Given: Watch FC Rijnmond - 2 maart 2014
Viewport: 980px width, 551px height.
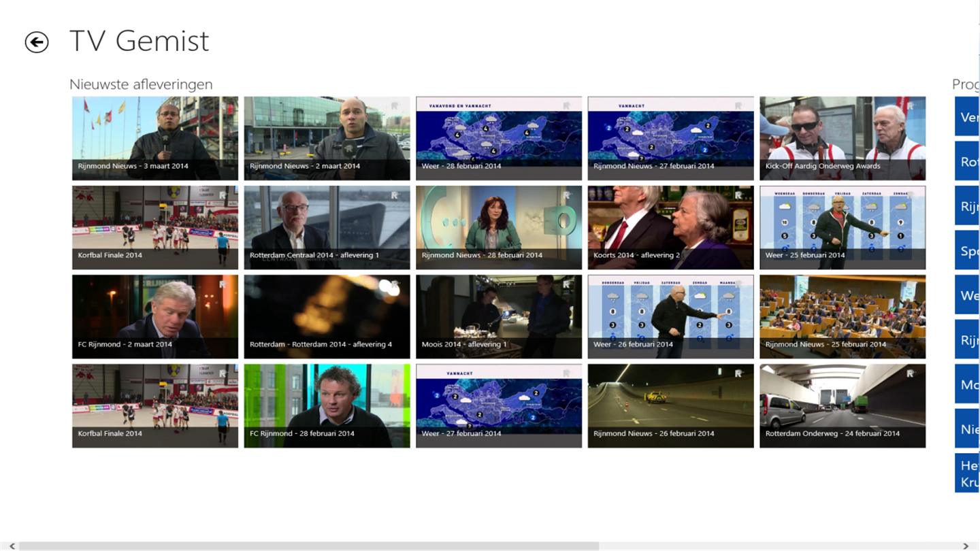Looking at the screenshot, I should (155, 317).
